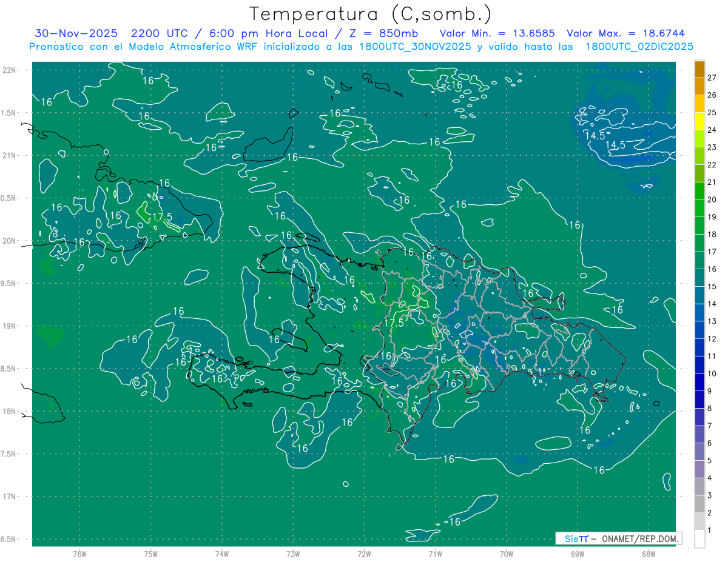Click the "20" label on the color scale

pos(712,199)
